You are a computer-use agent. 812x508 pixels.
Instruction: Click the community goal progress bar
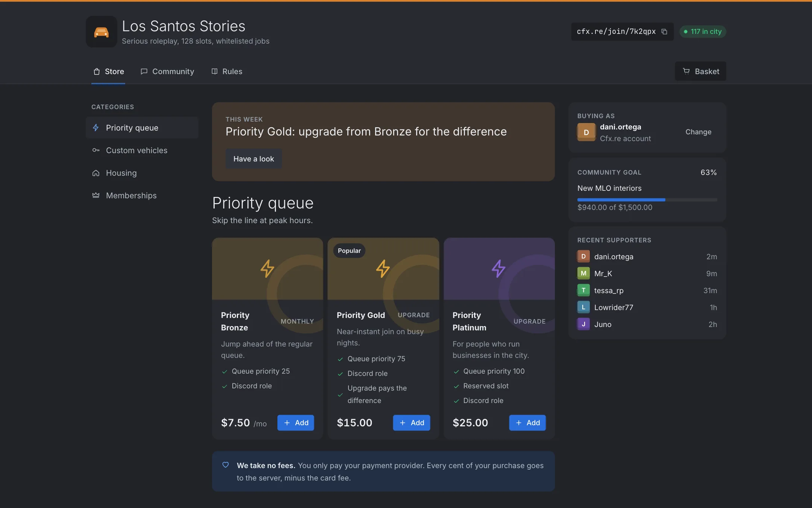[647, 200]
